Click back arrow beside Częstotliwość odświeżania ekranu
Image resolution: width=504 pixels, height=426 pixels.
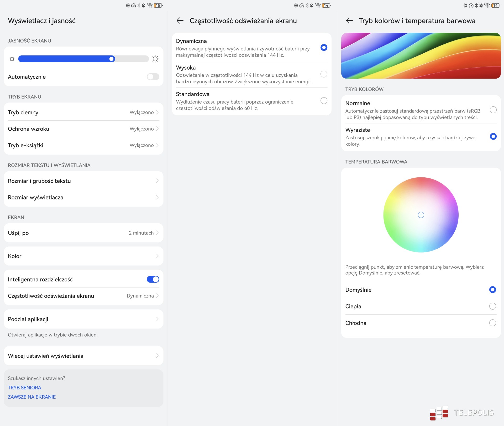click(180, 21)
